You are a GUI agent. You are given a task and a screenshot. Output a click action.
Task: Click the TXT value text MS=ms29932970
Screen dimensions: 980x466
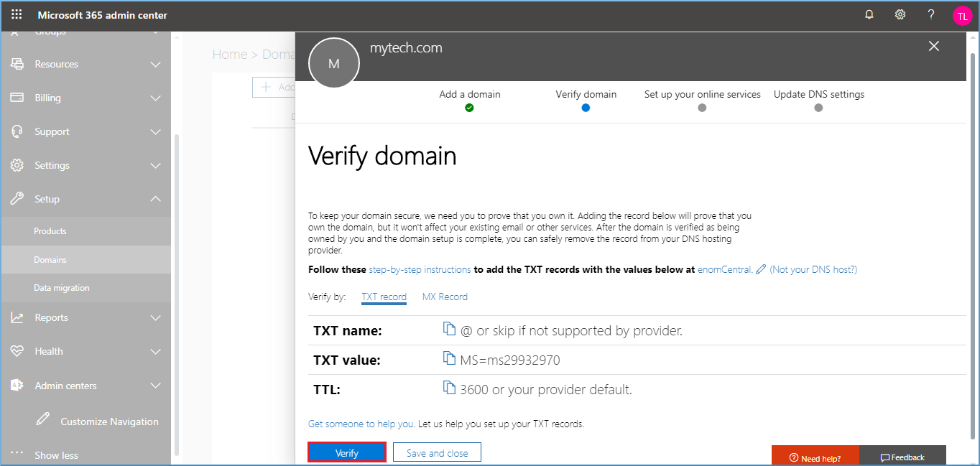point(510,360)
